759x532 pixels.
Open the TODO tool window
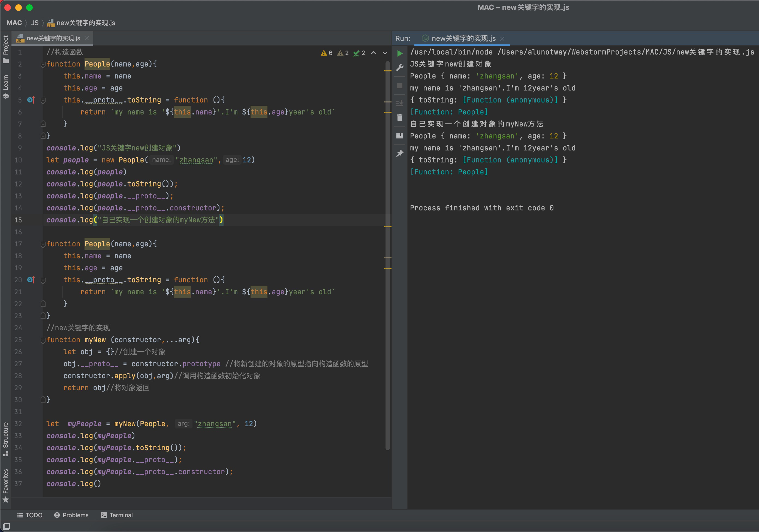point(30,515)
